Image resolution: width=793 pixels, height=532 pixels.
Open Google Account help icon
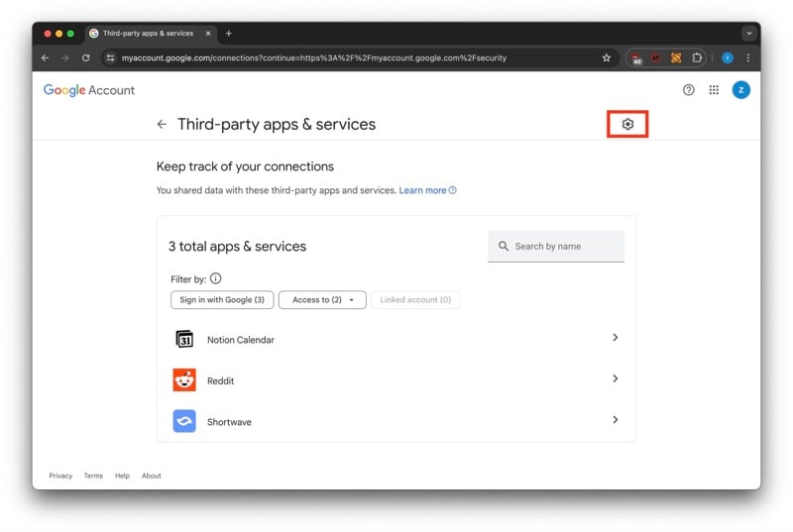pyautogui.click(x=688, y=90)
